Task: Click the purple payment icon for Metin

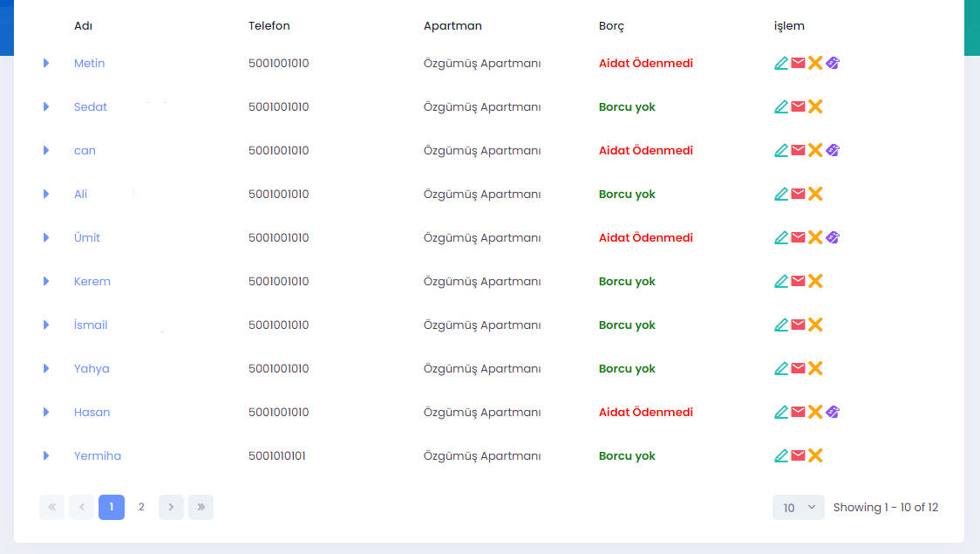Action: (x=833, y=63)
